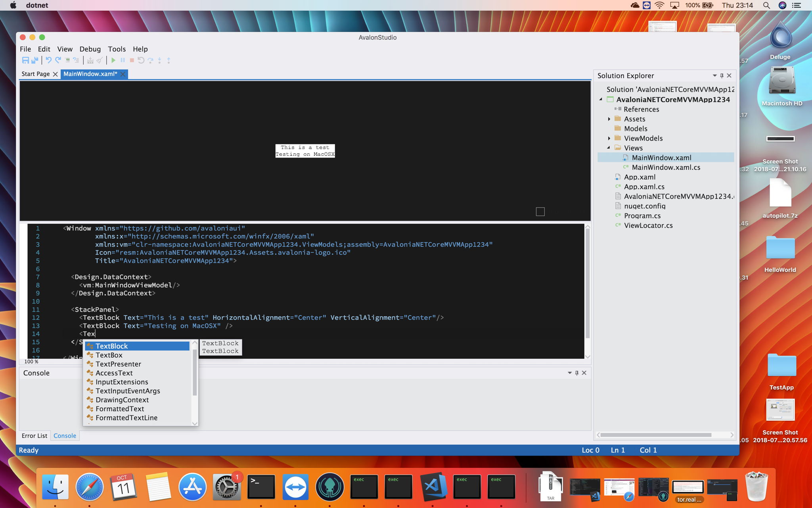Click the Clean broom toolbar icon
812x508 pixels.
point(100,60)
